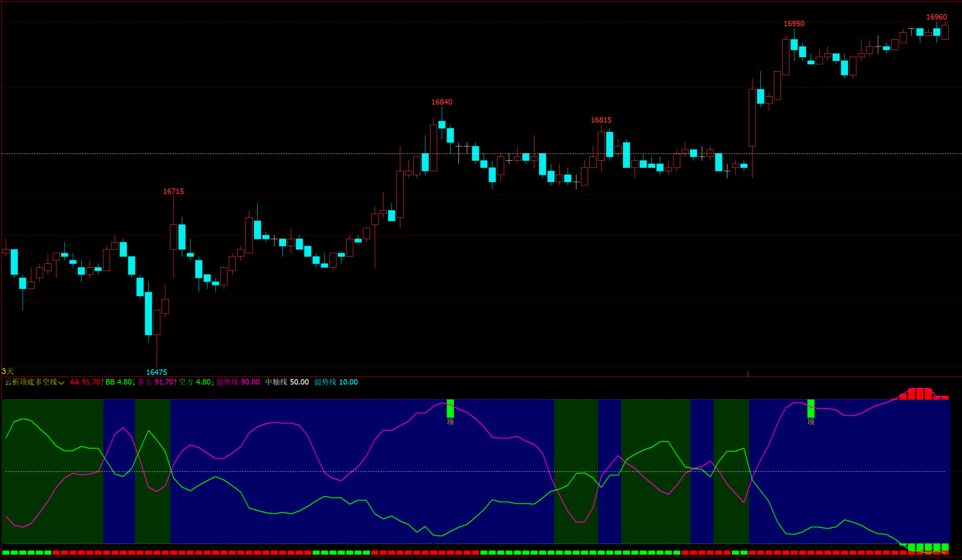Select the 空方 4.80 legend value

coord(197,382)
